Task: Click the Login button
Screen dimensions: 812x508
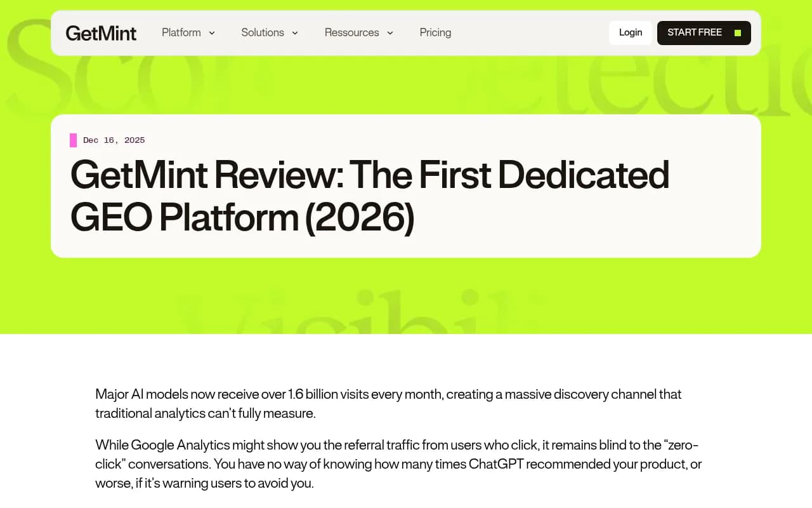Action: [631, 32]
